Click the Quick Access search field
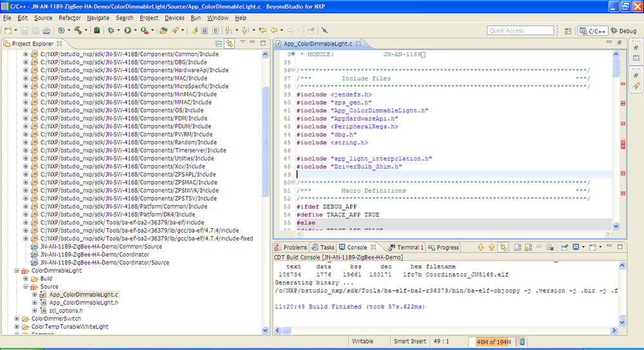 tap(520, 30)
